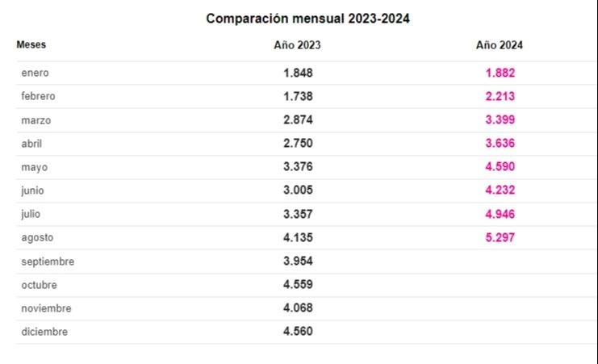Select the Año 2024 column header

point(500,45)
